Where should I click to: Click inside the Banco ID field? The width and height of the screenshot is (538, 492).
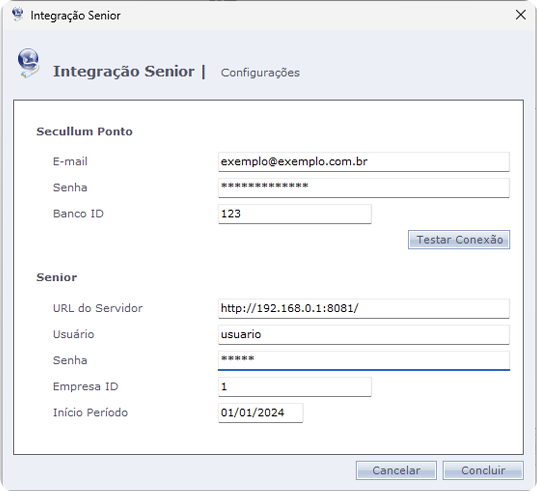(295, 214)
